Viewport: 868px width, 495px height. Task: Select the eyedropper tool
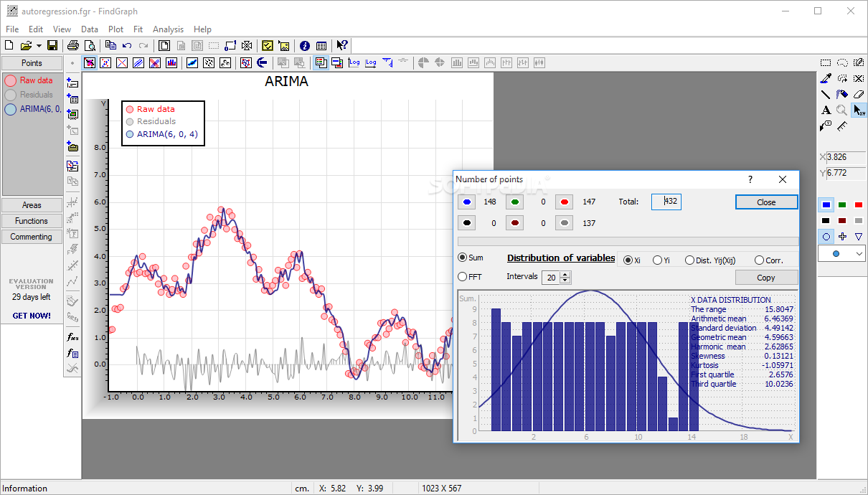(x=826, y=79)
